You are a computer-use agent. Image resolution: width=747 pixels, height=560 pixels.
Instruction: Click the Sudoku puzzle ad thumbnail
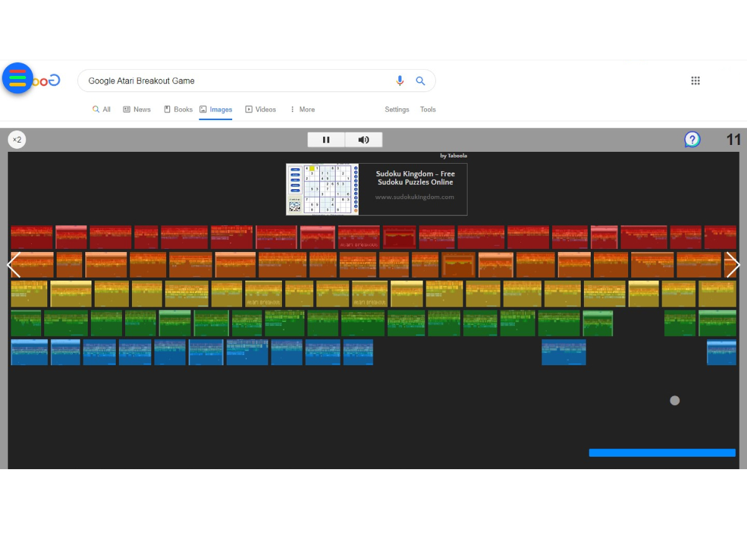coord(323,189)
